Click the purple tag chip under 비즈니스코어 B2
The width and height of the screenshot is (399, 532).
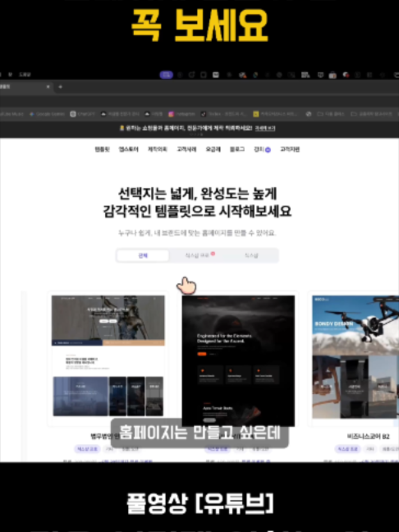(348, 449)
